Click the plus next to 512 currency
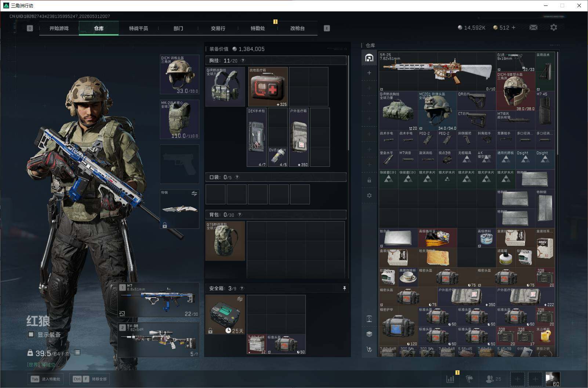This screenshot has width=588, height=388. point(513,28)
